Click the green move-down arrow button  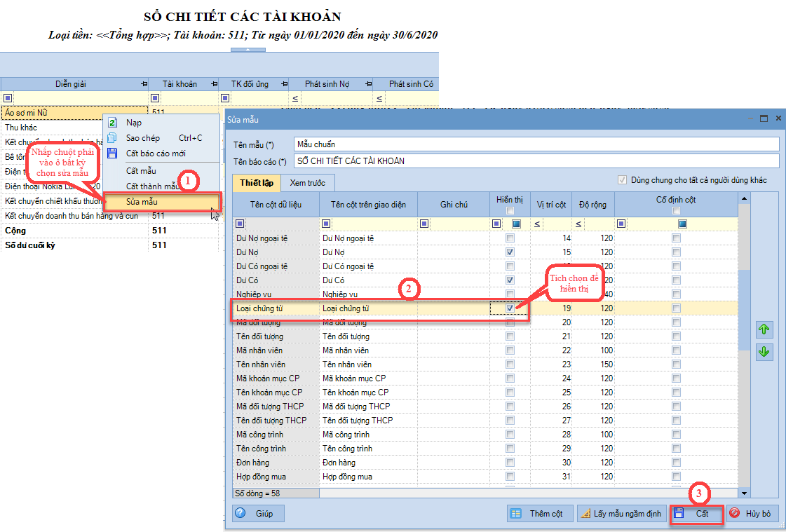click(764, 352)
